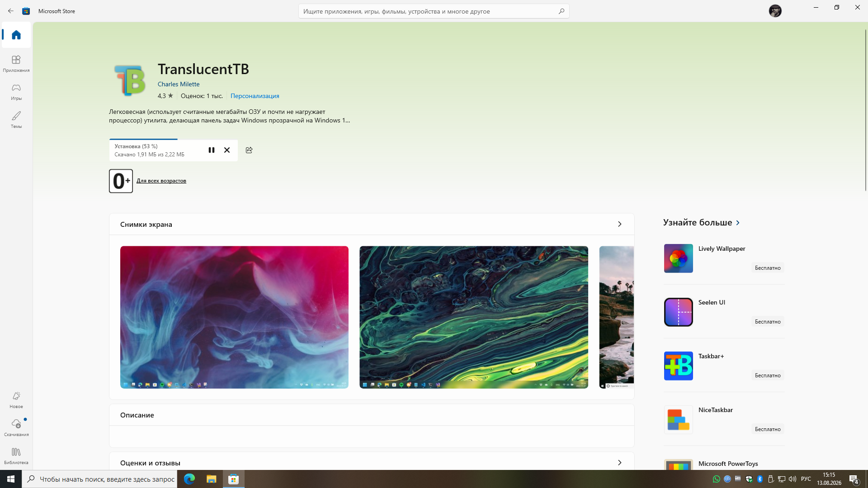
Task: Open the Windows Start menu
Action: tap(11, 479)
